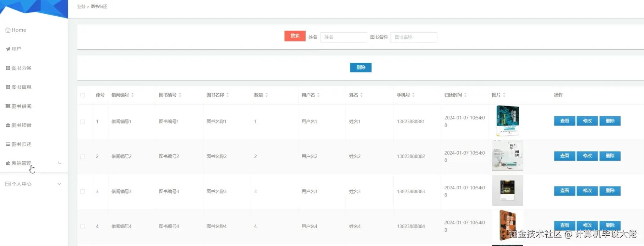
Task: Click 查看 for row 借阅编号4
Action: pos(564,225)
